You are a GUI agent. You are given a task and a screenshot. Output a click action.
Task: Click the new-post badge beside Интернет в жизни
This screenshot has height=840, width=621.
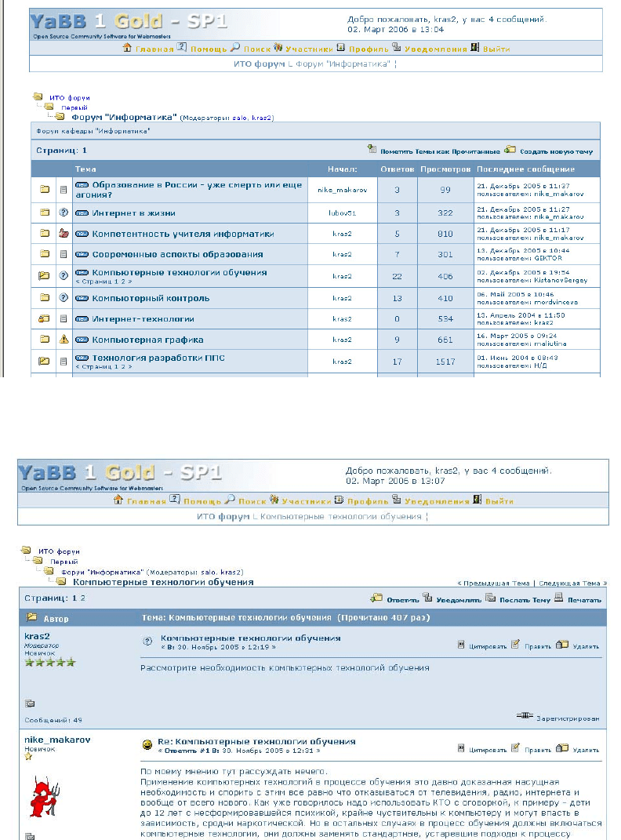click(x=82, y=213)
